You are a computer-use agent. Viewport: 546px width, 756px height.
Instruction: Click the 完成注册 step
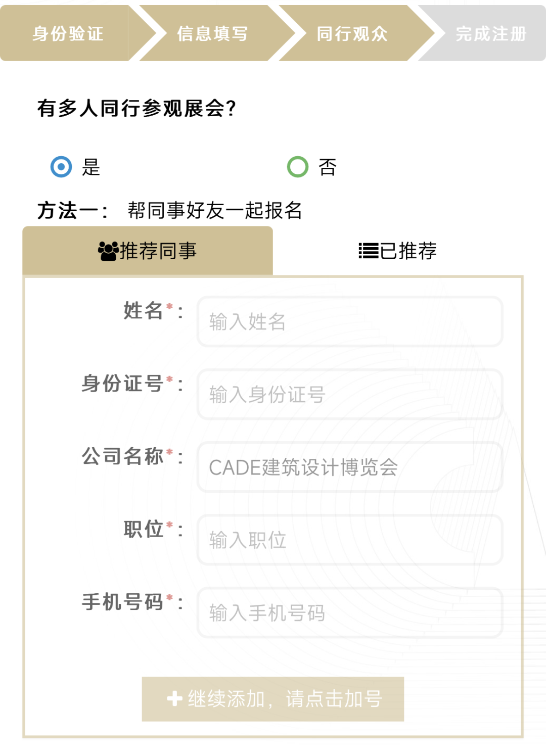point(491,33)
